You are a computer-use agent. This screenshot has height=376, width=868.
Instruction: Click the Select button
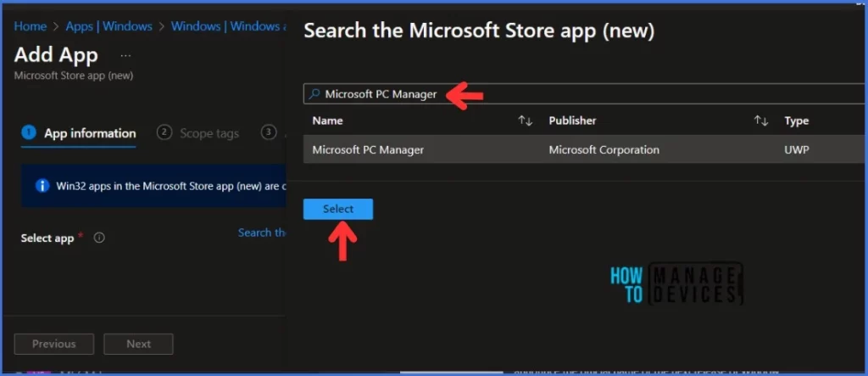point(337,209)
